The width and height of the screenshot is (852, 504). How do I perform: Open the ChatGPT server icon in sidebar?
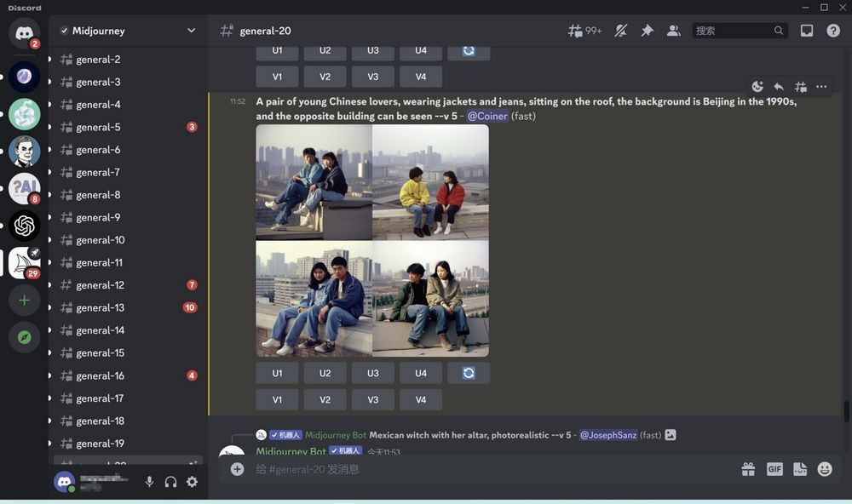[24, 226]
